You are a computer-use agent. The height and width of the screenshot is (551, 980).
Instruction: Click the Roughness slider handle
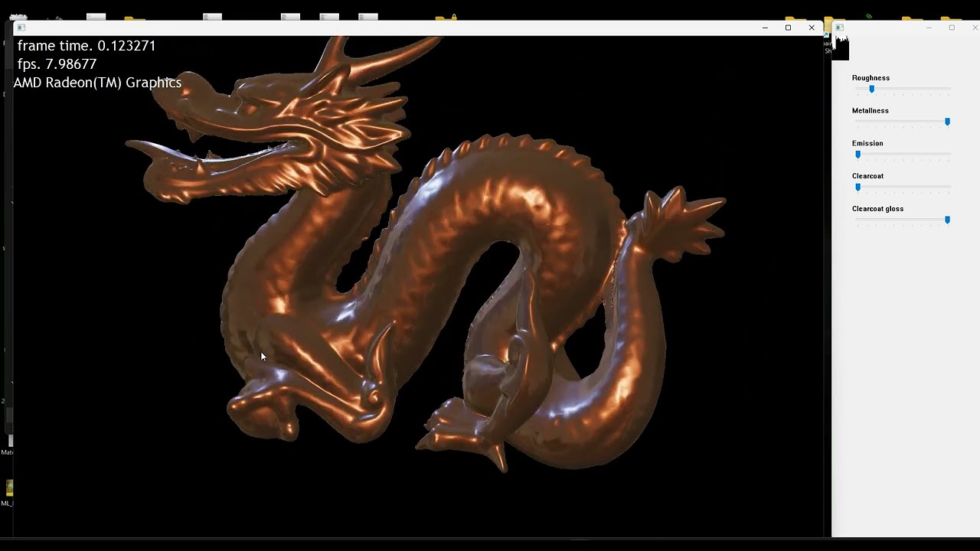[871, 90]
